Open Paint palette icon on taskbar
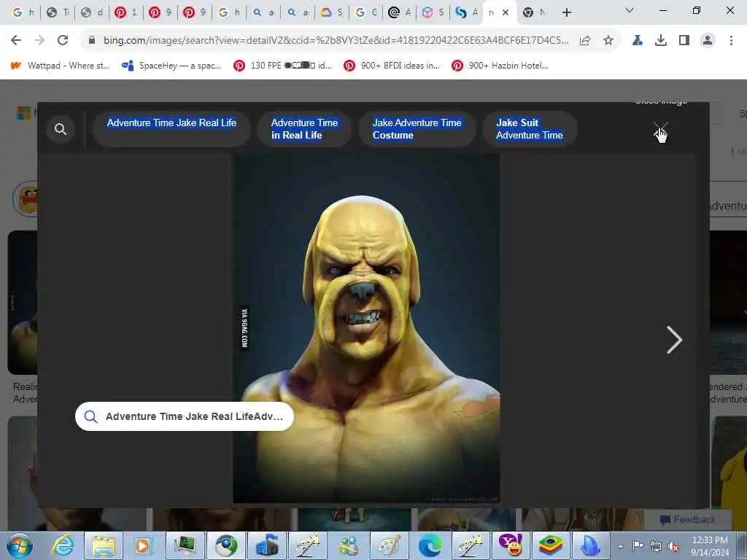This screenshot has height=560, width=747. 390,545
